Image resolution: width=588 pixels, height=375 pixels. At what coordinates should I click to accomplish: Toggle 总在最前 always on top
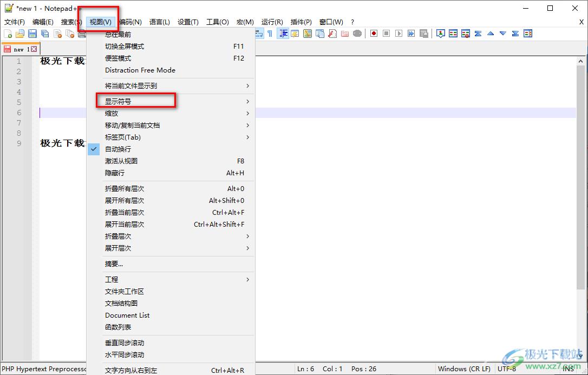(171, 35)
